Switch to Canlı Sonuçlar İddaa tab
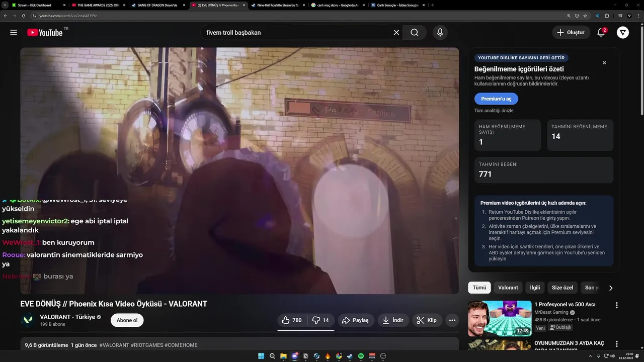 [397, 5]
